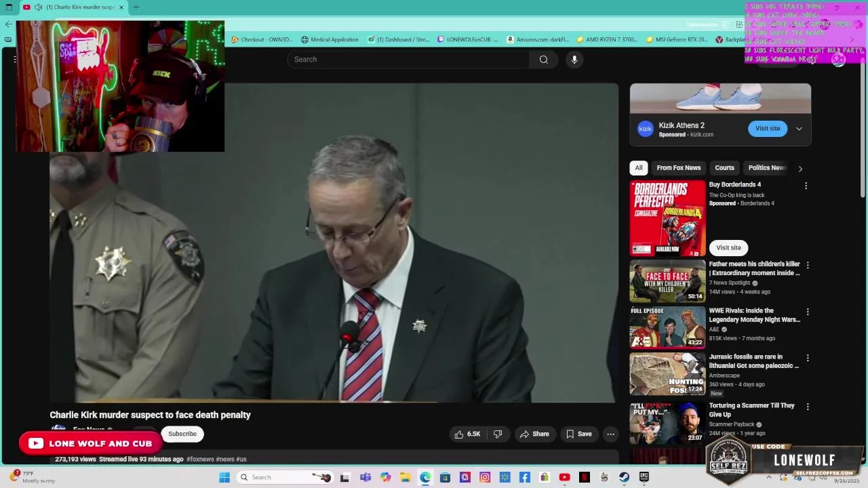Select the Courts filter chip
This screenshot has width=868, height=488.
click(x=724, y=168)
